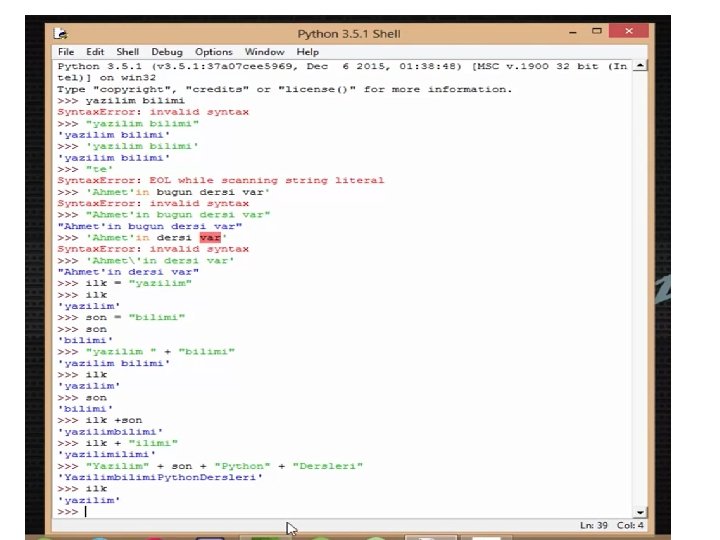This screenshot has width=720, height=540.
Task: Click the output 'yazilimbilimi'
Action: (x=110, y=432)
